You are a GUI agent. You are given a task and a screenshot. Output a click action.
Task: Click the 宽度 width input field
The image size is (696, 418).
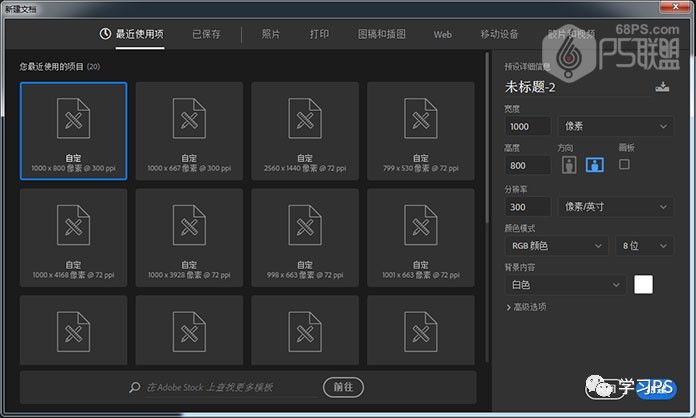[x=527, y=126]
